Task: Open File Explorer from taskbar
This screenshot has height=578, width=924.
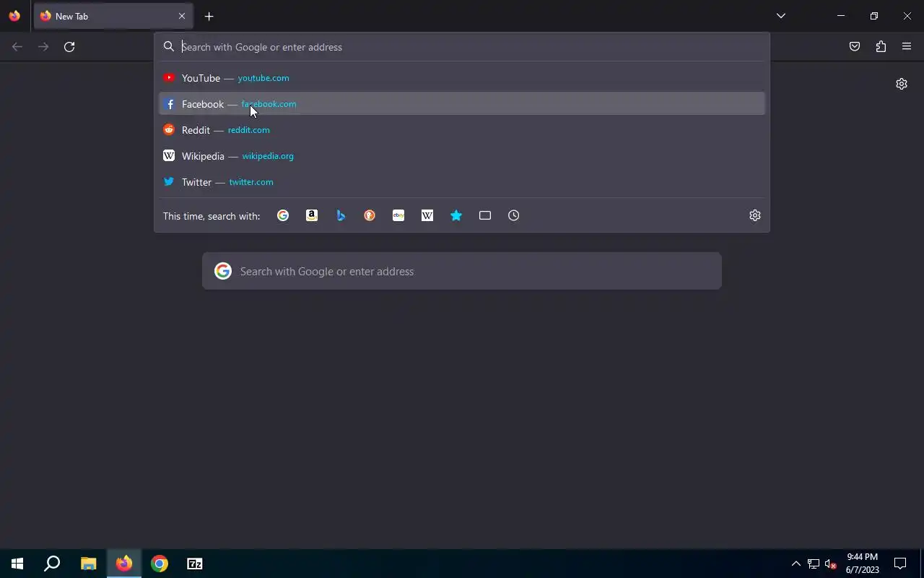Action: click(88, 564)
